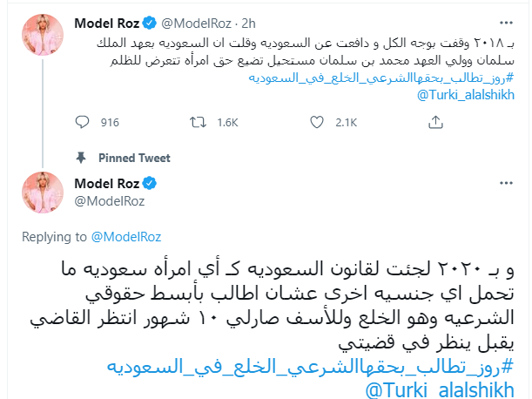532x399 pixels.
Task: Click the verified badge beside the top Model Roz
Action: point(149,24)
